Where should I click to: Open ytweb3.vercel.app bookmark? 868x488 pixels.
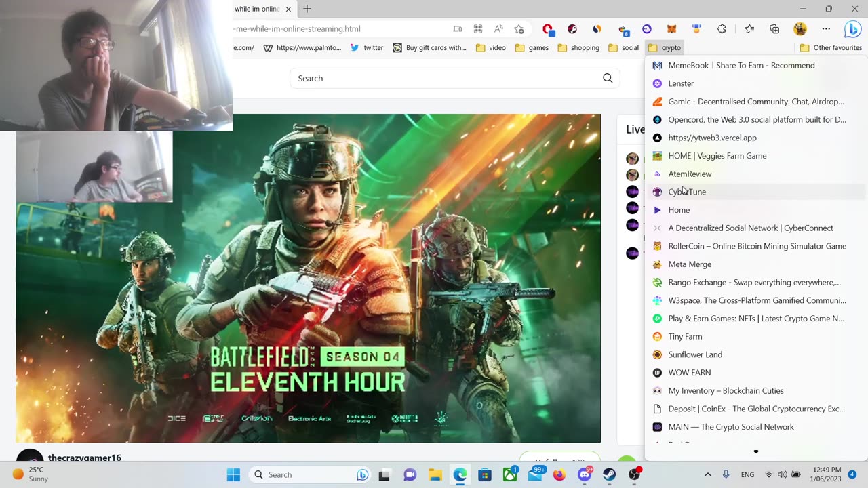(756, 138)
